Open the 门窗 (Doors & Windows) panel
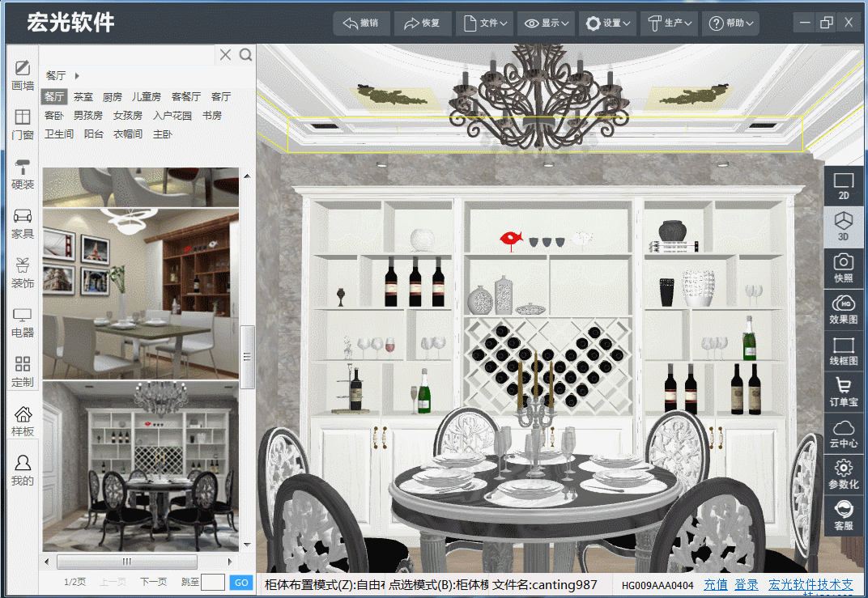The image size is (868, 598). 22,123
